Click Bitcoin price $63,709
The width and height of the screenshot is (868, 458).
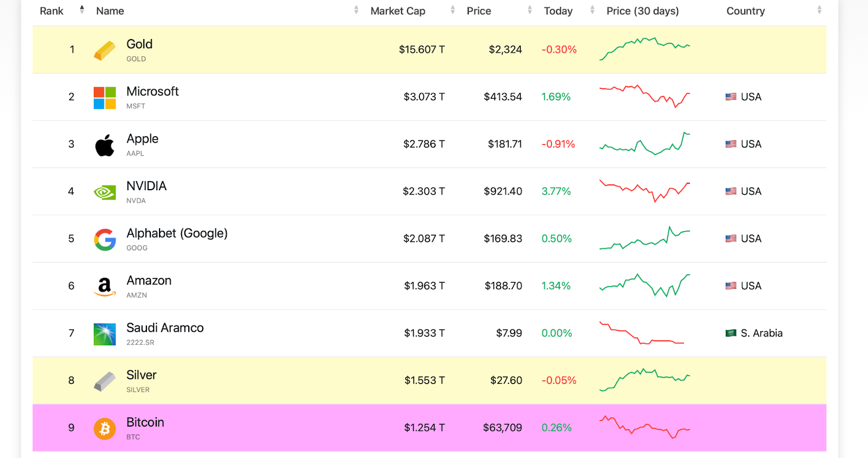coord(502,428)
